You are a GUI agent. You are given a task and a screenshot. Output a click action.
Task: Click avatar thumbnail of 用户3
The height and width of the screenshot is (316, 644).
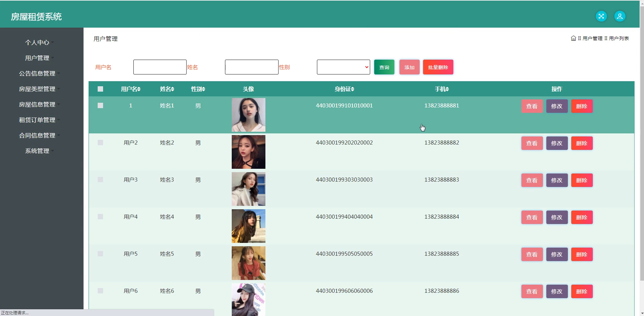coord(249,189)
